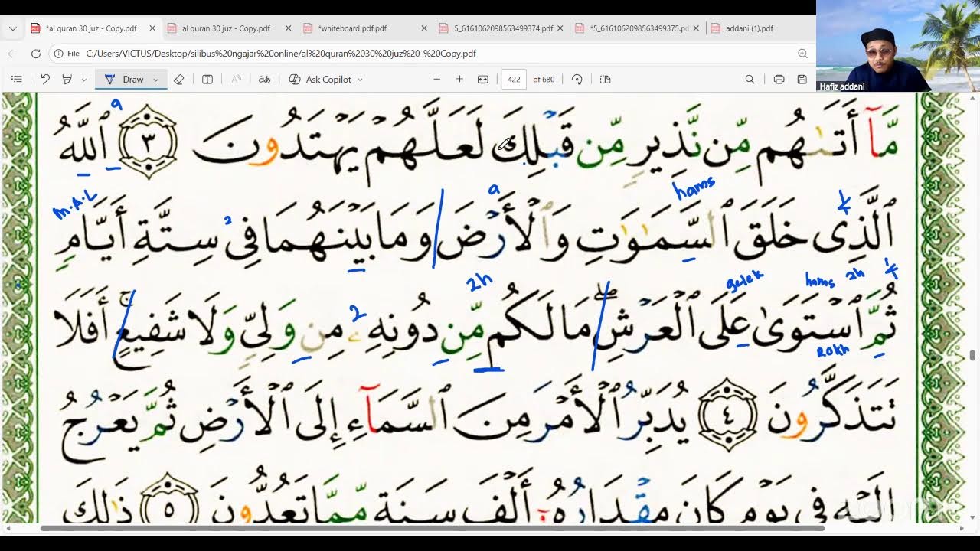This screenshot has width=980, height=551.
Task: Switch to the '5_6161062098563499374.pdf' tab
Action: click(501, 28)
